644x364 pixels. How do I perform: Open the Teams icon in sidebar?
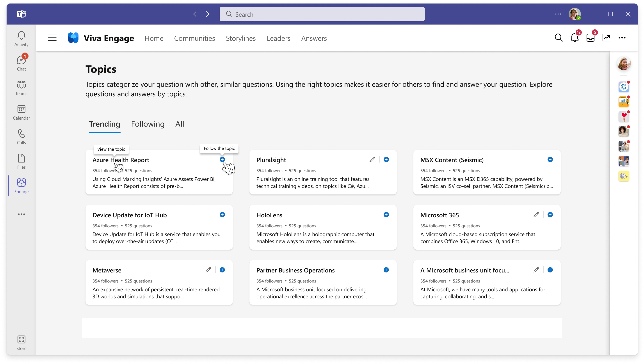[x=21, y=87]
